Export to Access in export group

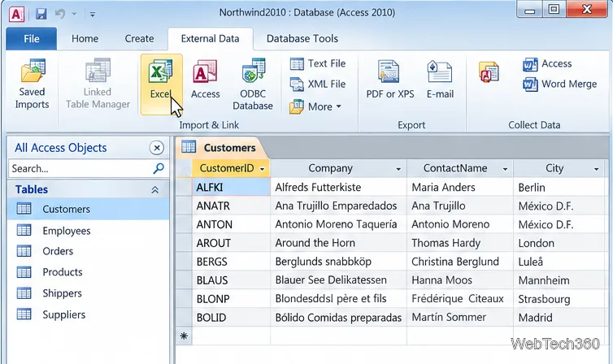[x=547, y=63]
